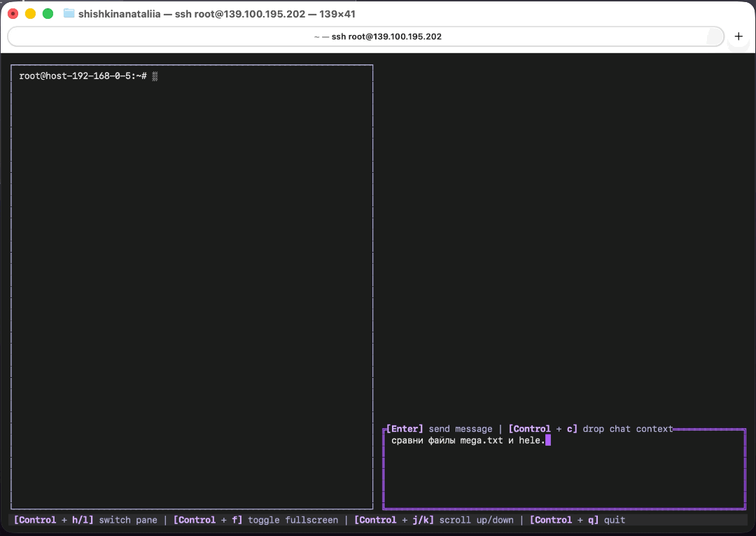Click the [Control + q] quit hint
Screen dimensions: 756x536
tap(577, 520)
